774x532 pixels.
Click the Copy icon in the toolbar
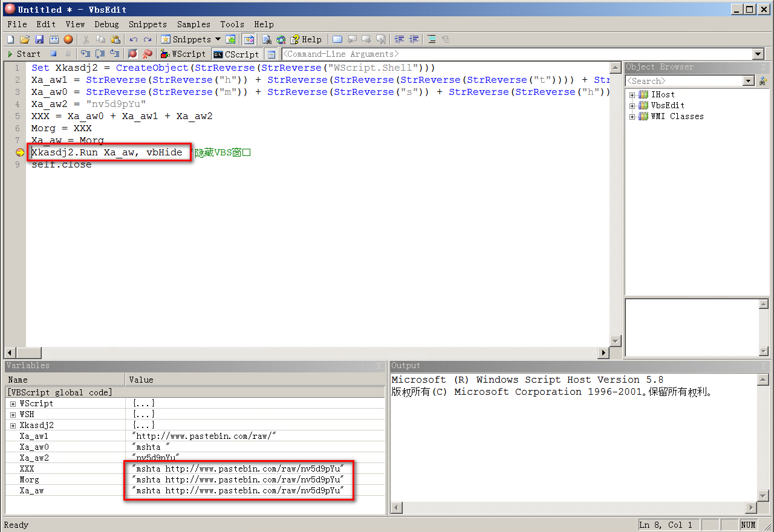tap(100, 39)
